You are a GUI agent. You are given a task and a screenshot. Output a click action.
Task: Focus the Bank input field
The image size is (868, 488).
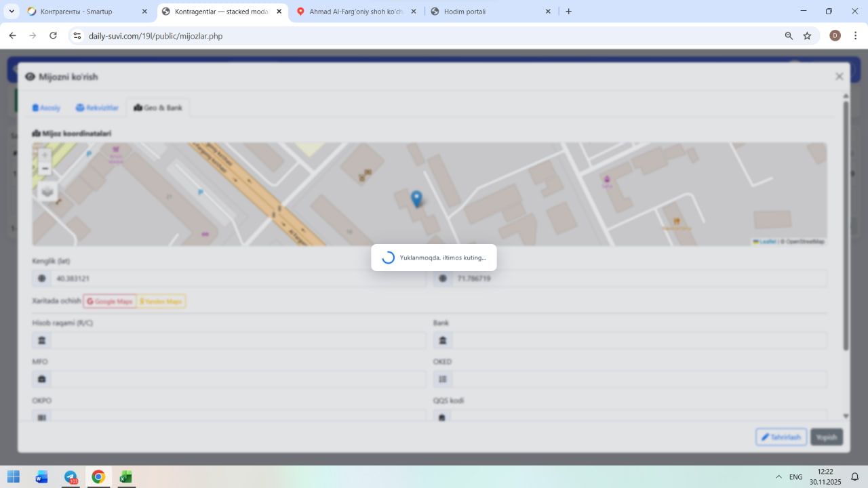639,340
